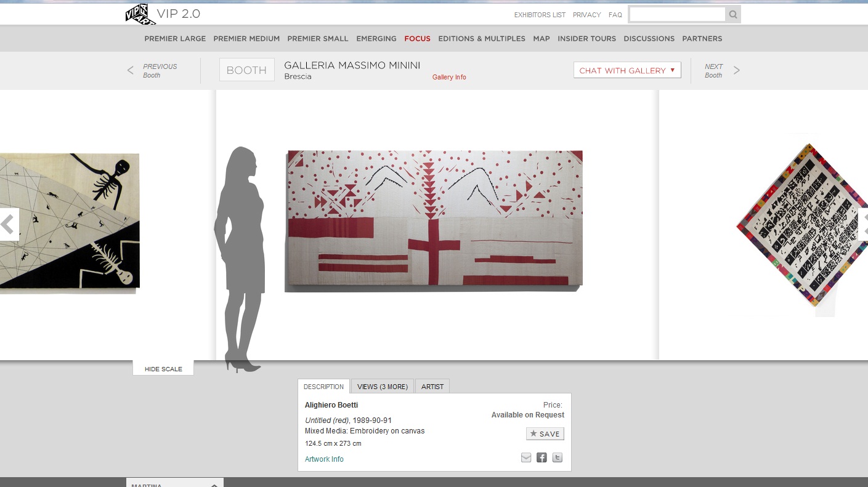Image resolution: width=868 pixels, height=487 pixels.
Task: Select the diamond-shaped artwork on right
Action: pyautogui.click(x=802, y=225)
